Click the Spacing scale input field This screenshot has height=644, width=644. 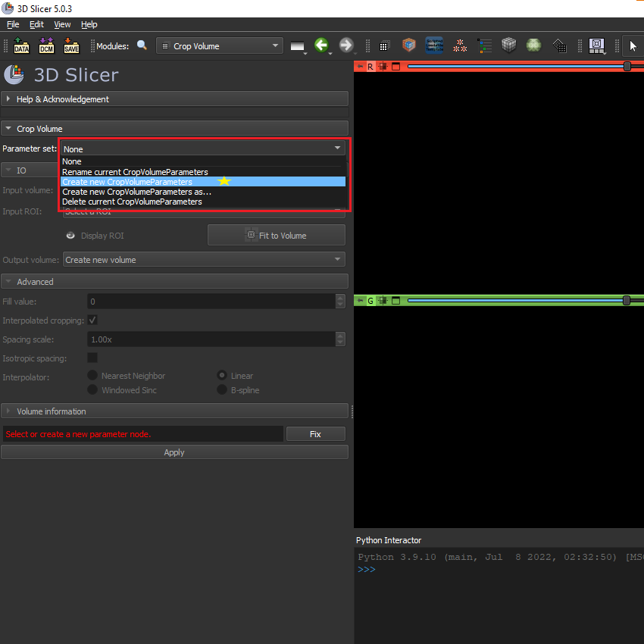[x=211, y=339]
